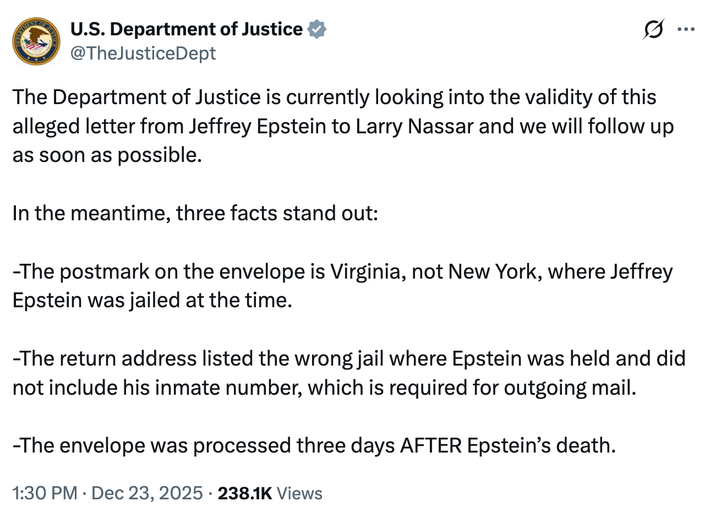Image resolution: width=710 pixels, height=522 pixels.
Task: Open the U.S. Department of Justice profile name
Action: tap(187, 30)
